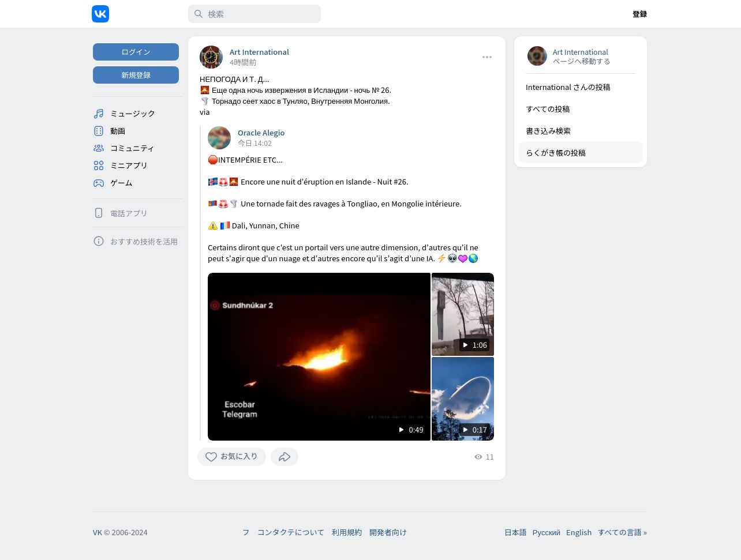Screen dimensions: 741x560
Task: Click 開発者向け footer link
Action: pos(388,532)
